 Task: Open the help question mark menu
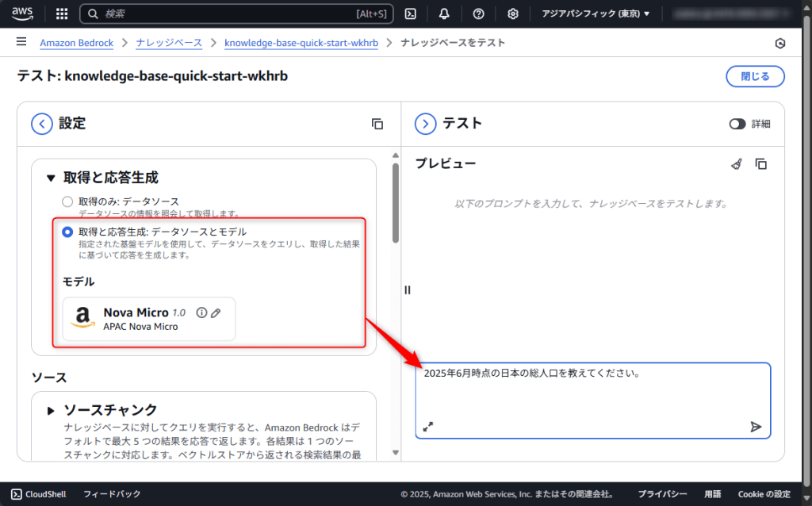[x=478, y=14]
